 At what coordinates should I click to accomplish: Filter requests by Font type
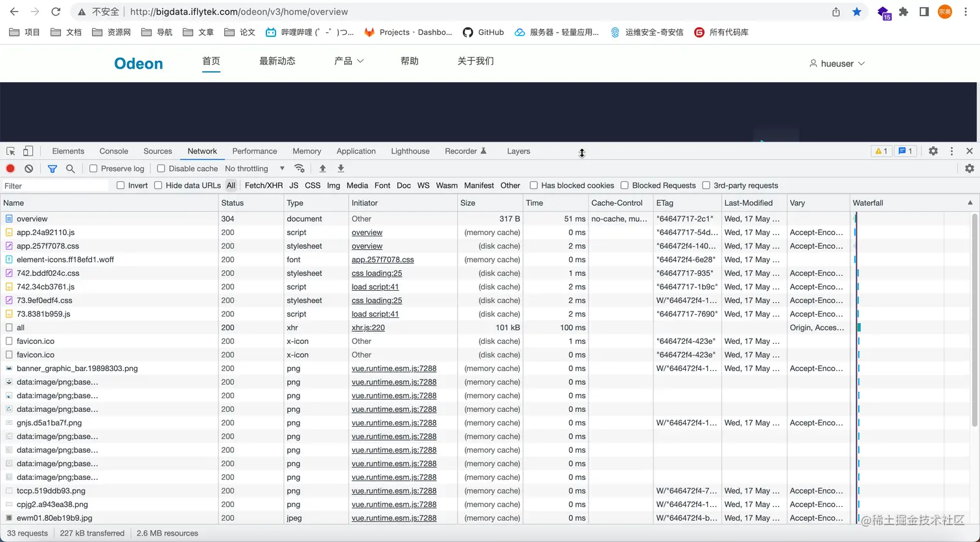(382, 185)
